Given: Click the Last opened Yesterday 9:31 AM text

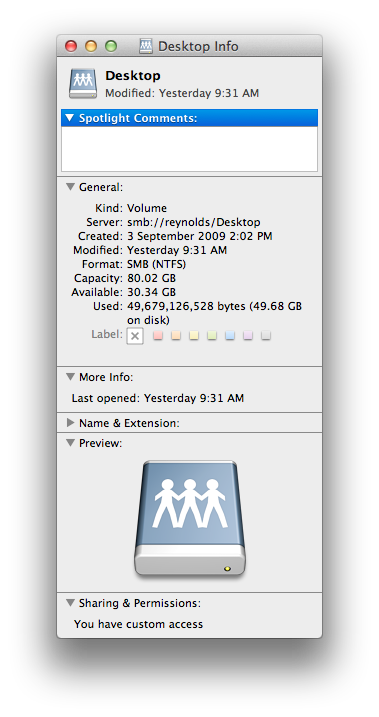Looking at the screenshot, I should coord(158,398).
